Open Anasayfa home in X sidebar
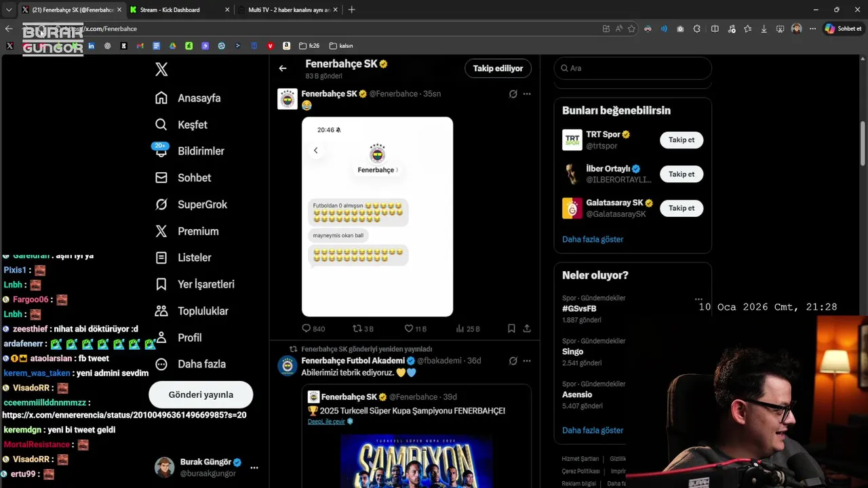Image resolution: width=868 pixels, height=488 pixels. pos(188,98)
